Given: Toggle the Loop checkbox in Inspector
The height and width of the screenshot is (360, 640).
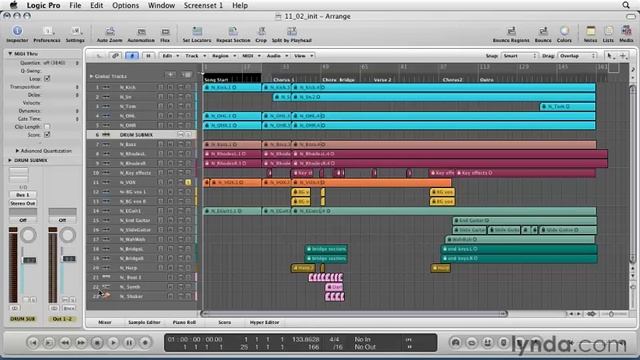Looking at the screenshot, I should 47,78.
